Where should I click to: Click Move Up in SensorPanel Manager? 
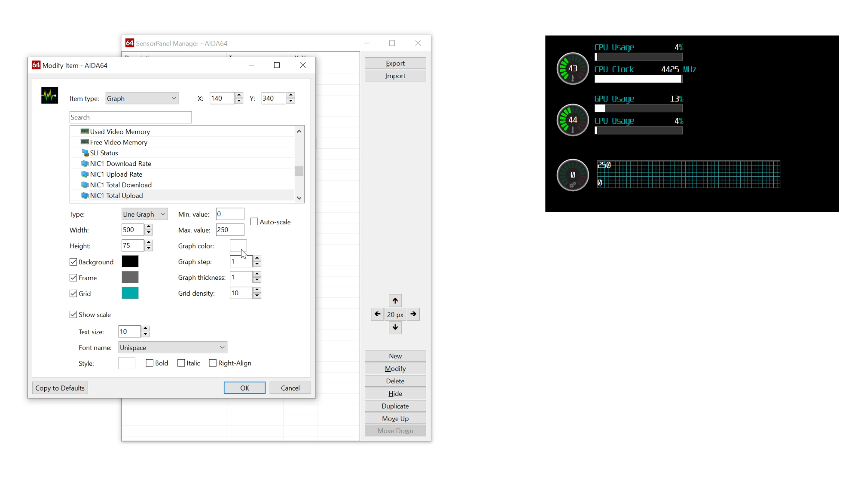pyautogui.click(x=395, y=418)
